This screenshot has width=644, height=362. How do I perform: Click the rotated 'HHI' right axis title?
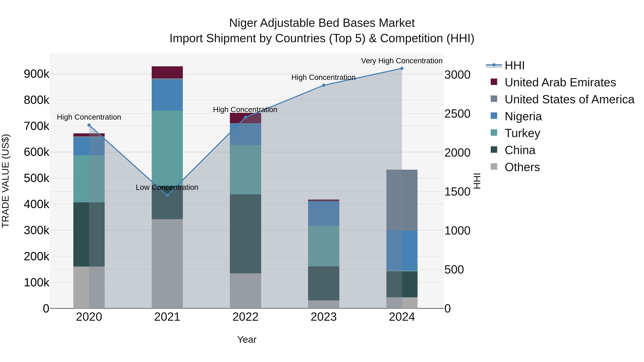tap(477, 181)
